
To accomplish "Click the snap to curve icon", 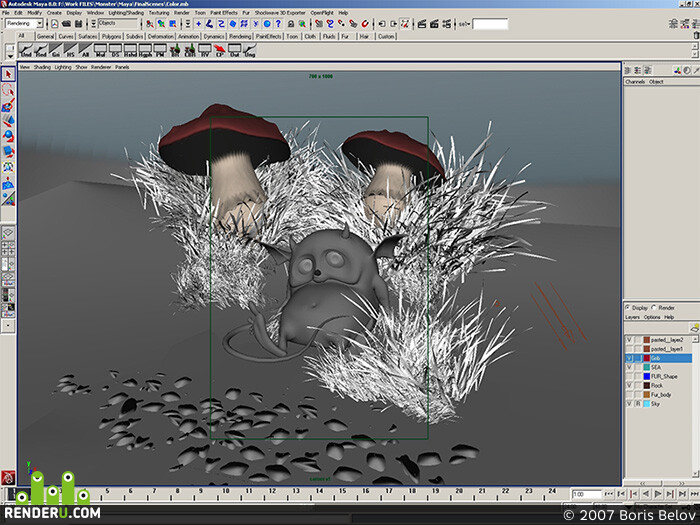I will (329, 24).
